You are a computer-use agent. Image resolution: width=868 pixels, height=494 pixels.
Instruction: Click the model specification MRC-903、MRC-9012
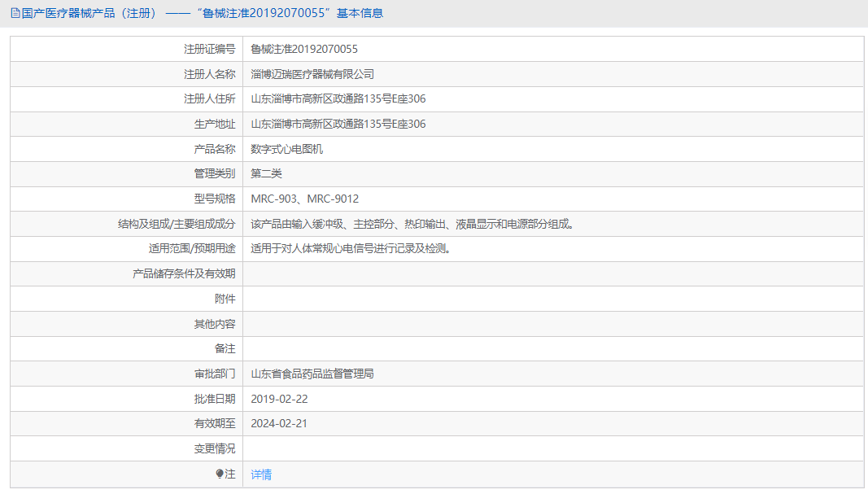(305, 199)
